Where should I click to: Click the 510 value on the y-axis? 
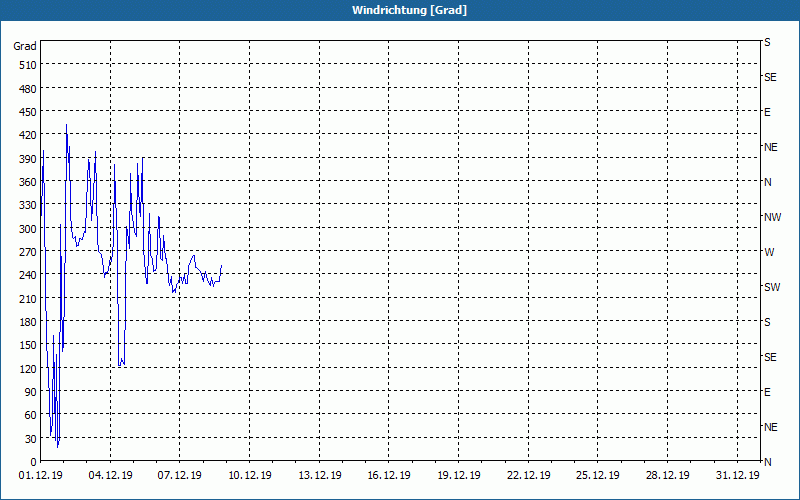(28, 65)
